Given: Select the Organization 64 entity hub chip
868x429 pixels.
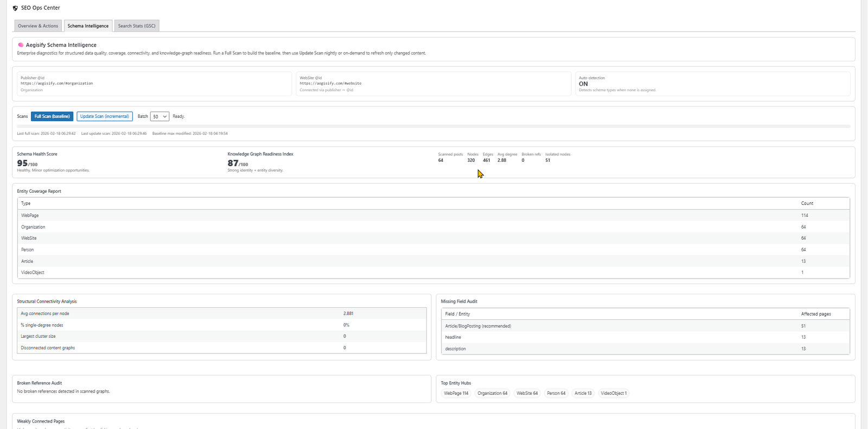Looking at the screenshot, I should (492, 393).
